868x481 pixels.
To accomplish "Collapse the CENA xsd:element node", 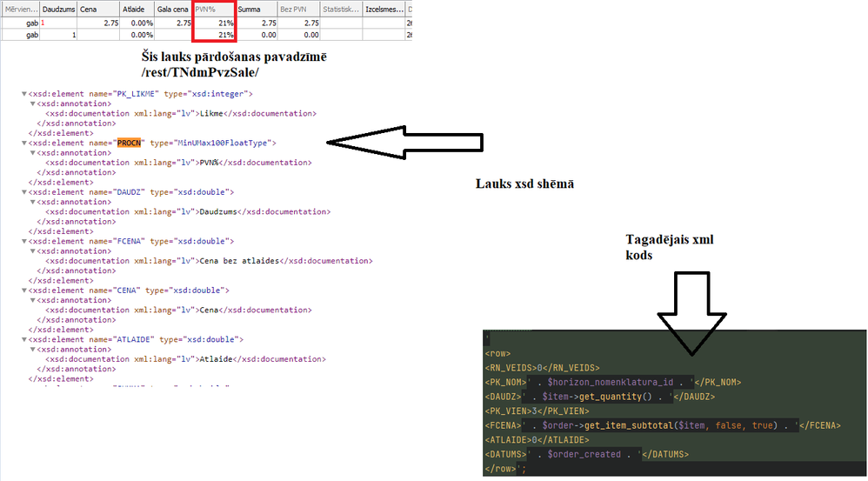I will pos(24,291).
